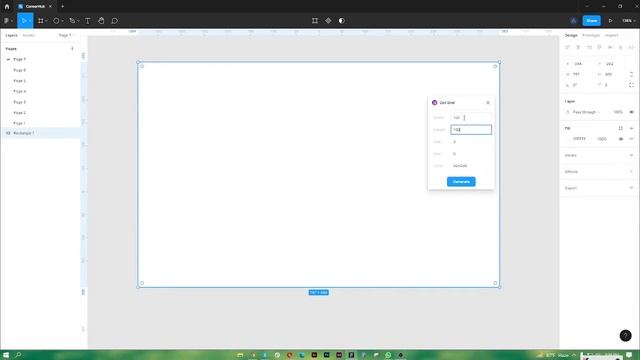Click the Fill style grid icon
640x360 pixels.
(x=620, y=128)
